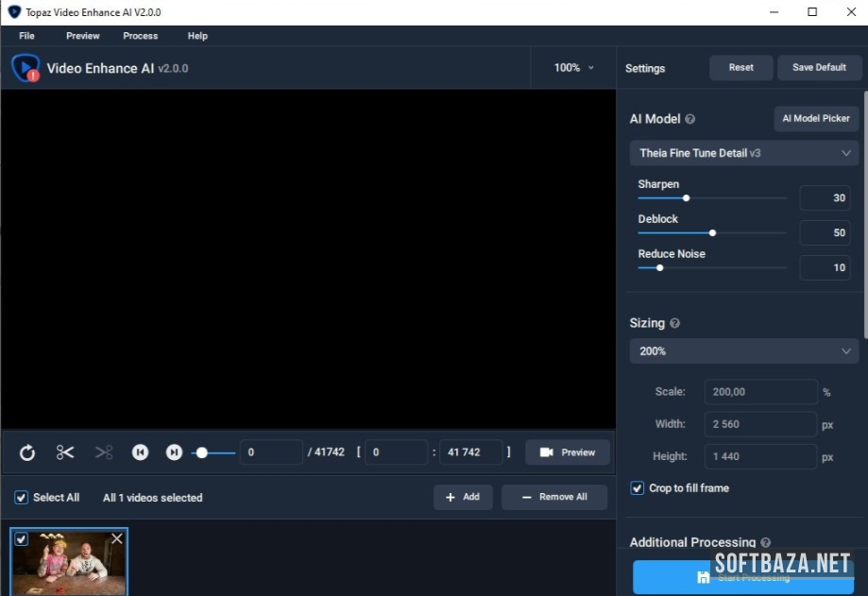Select the scissors trim tool

tap(65, 452)
